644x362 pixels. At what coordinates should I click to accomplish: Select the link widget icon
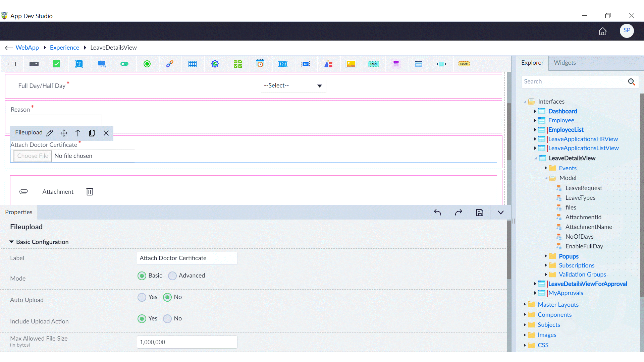tap(170, 64)
